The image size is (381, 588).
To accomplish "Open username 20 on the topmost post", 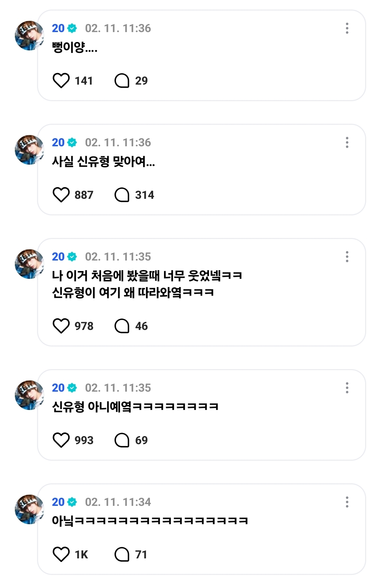I will (x=58, y=28).
